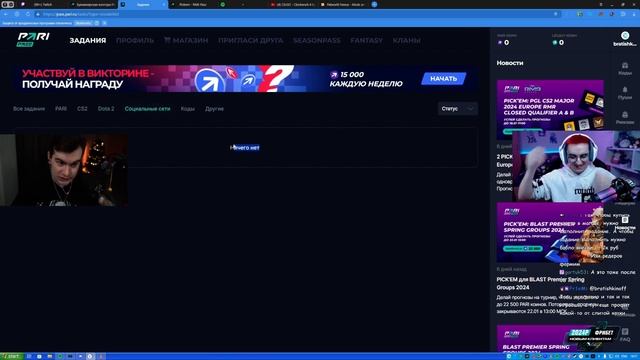640x360 pixels.
Task: Click the purple coin balance icon
Action: 500,42
